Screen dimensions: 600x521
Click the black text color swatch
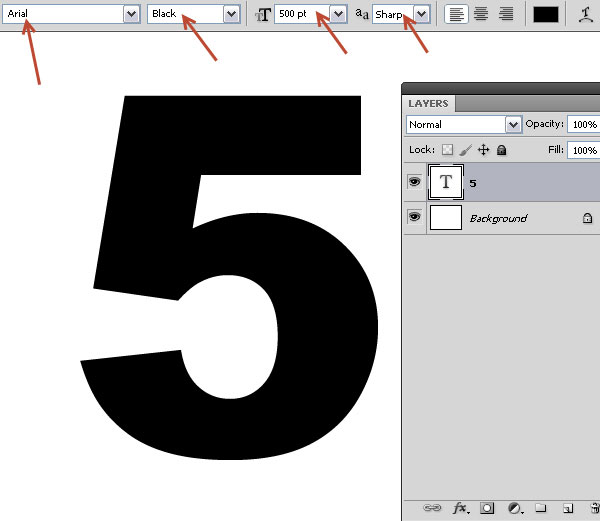point(546,15)
